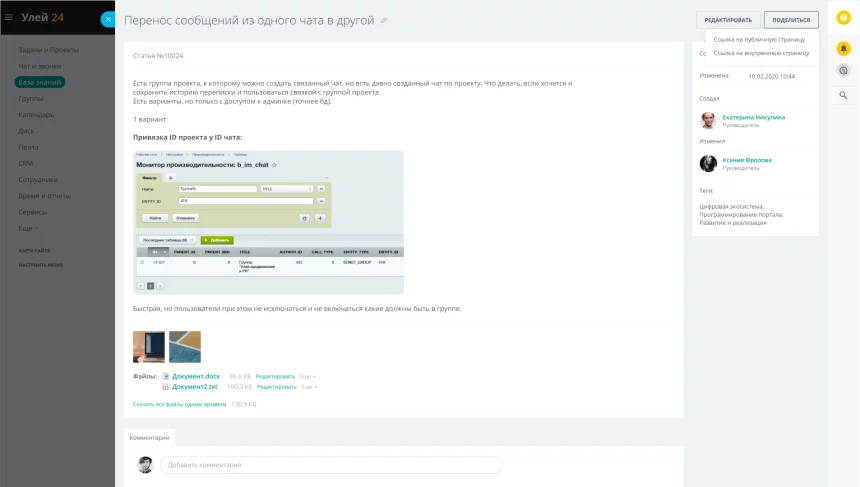The width and height of the screenshot is (860, 487).
Task: Open the yellow help question mark icon
Action: [x=843, y=18]
